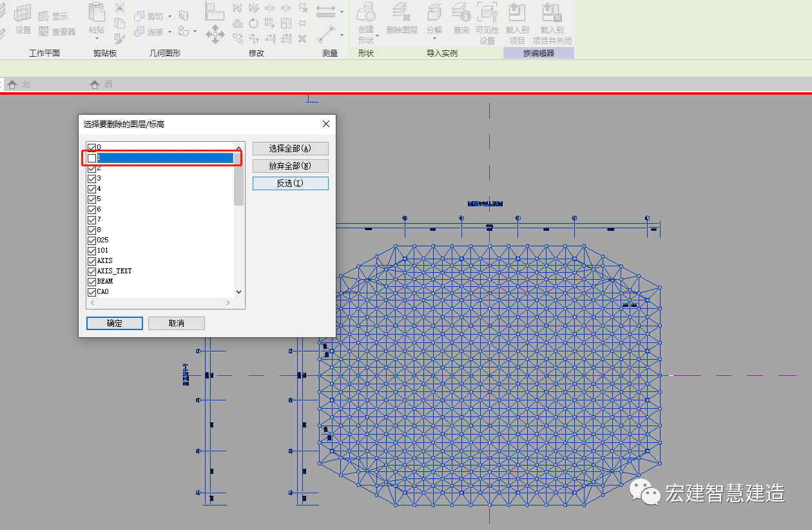Click the diagonal Measure between points icon

[327, 34]
